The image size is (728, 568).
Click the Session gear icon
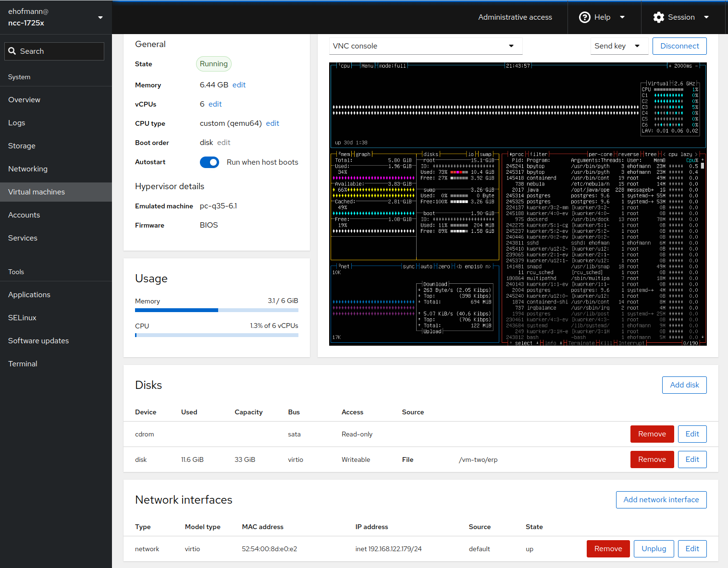click(x=658, y=17)
